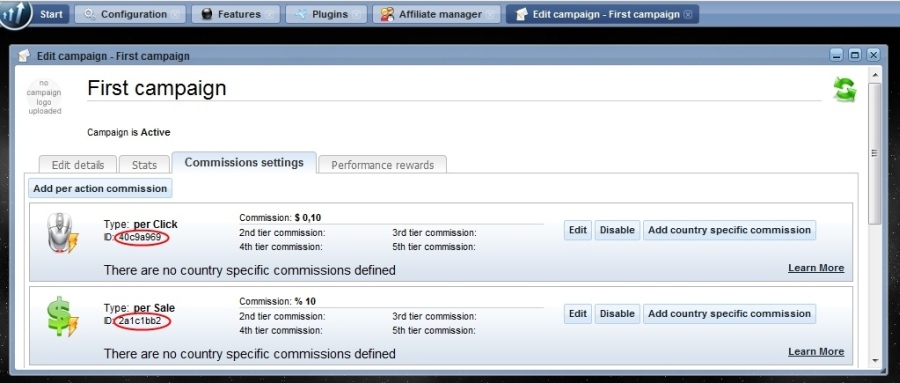The width and height of the screenshot is (900, 383).
Task: Switch to the Edit details tab
Action: coord(77,165)
